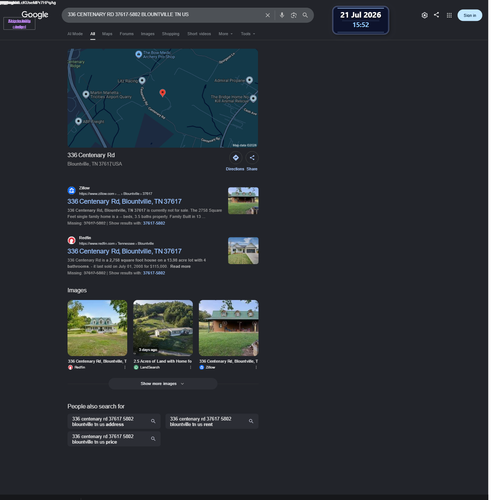Select the ABF Freight map pin
The image size is (494, 500).
[x=79, y=122]
